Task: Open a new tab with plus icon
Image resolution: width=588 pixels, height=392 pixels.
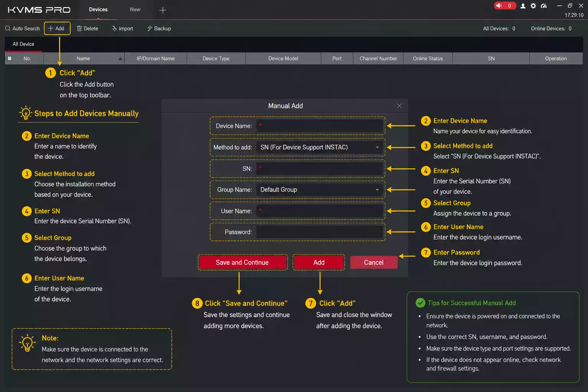Action: 163,10
